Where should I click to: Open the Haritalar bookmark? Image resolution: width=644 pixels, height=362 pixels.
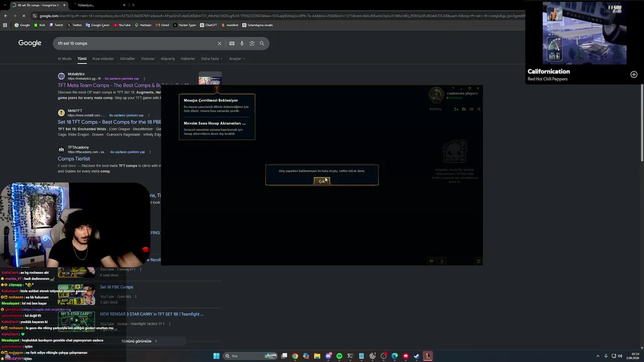pos(143,25)
